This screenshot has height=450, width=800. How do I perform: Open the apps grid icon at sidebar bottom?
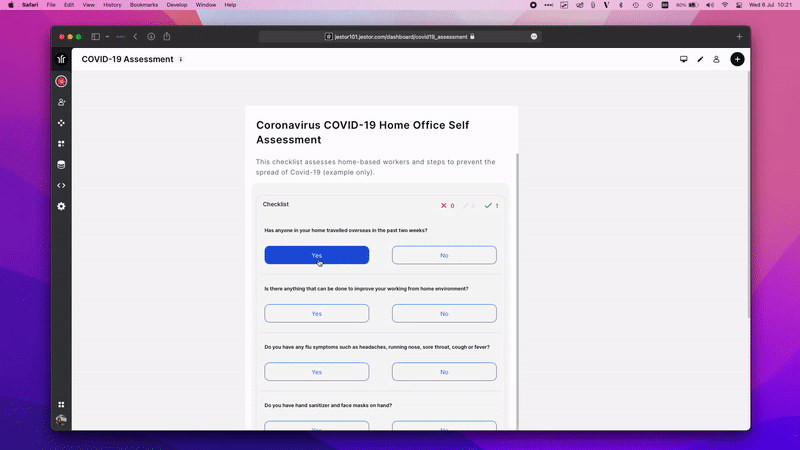coord(61,405)
